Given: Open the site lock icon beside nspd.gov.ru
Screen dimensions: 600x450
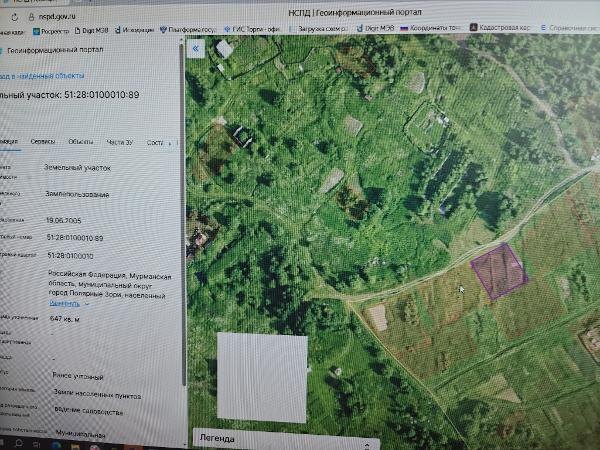Looking at the screenshot, I should [31, 17].
